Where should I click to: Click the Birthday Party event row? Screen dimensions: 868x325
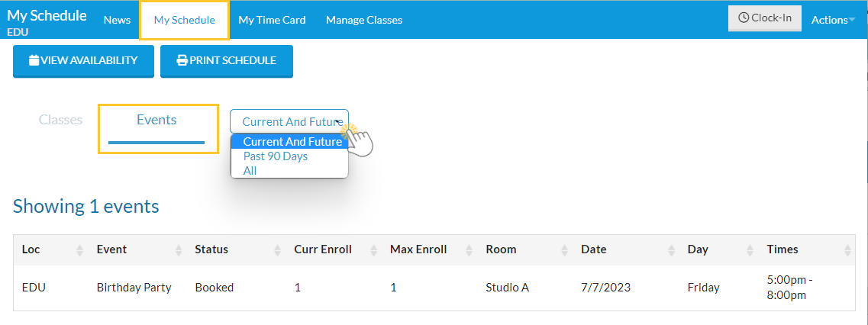[x=134, y=288]
